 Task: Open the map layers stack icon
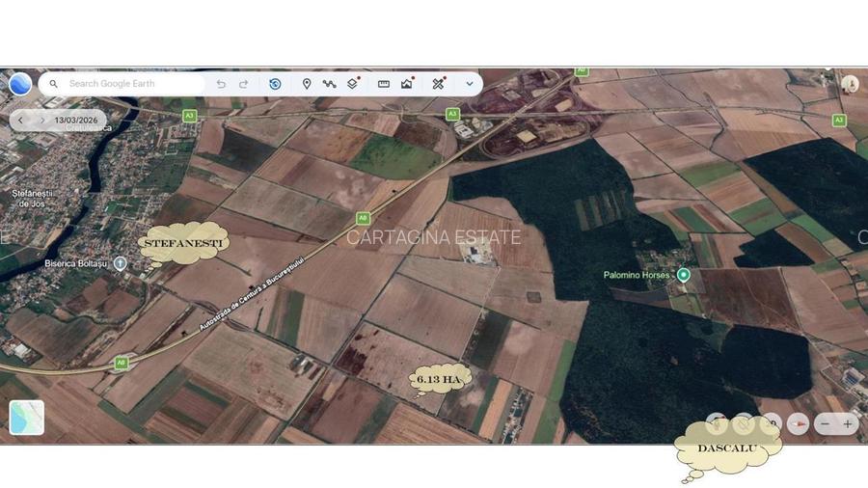(353, 84)
